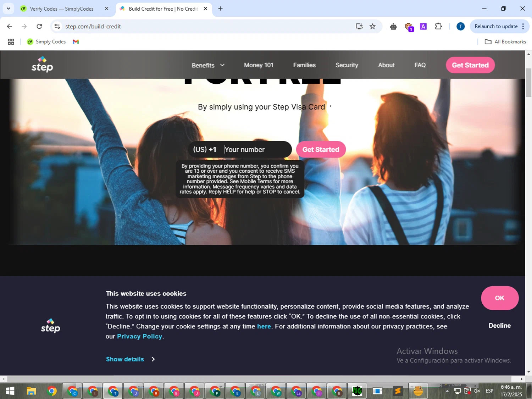The width and height of the screenshot is (532, 399).
Task: Open a new browser tab
Action: click(220, 9)
